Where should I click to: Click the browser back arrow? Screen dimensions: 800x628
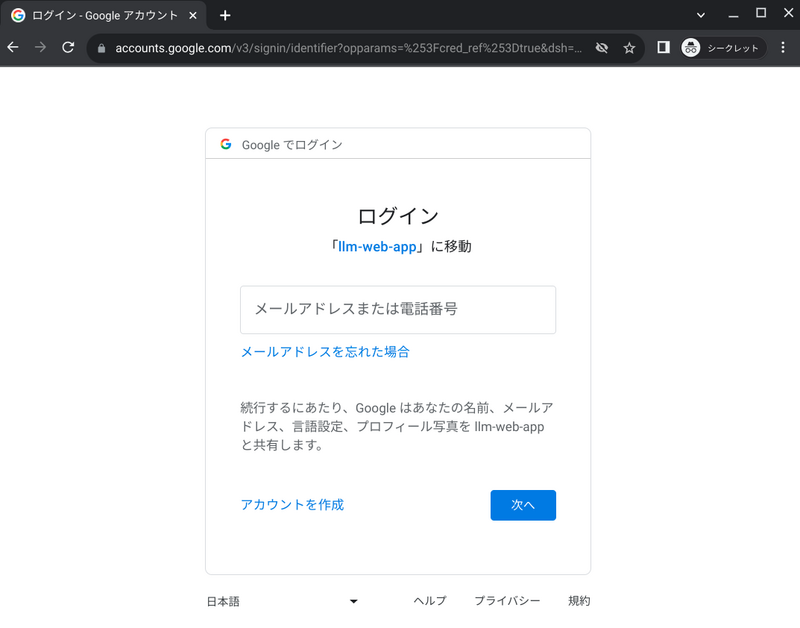pos(13,47)
